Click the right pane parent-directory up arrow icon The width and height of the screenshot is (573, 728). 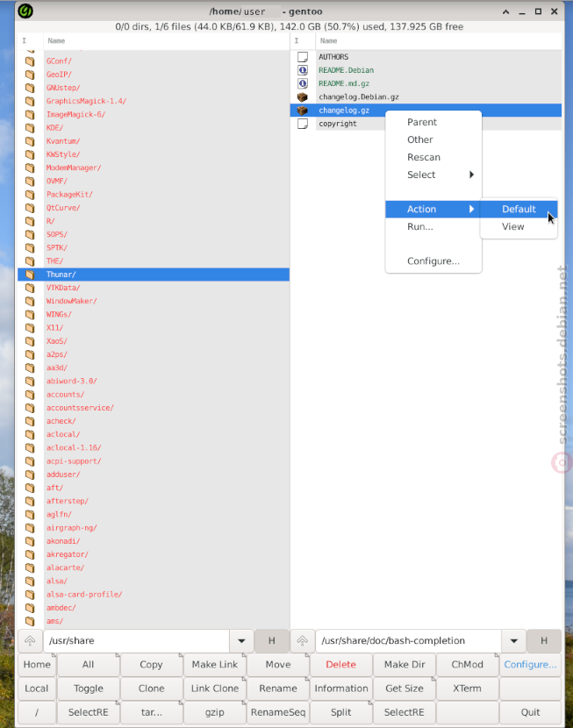[x=302, y=640]
